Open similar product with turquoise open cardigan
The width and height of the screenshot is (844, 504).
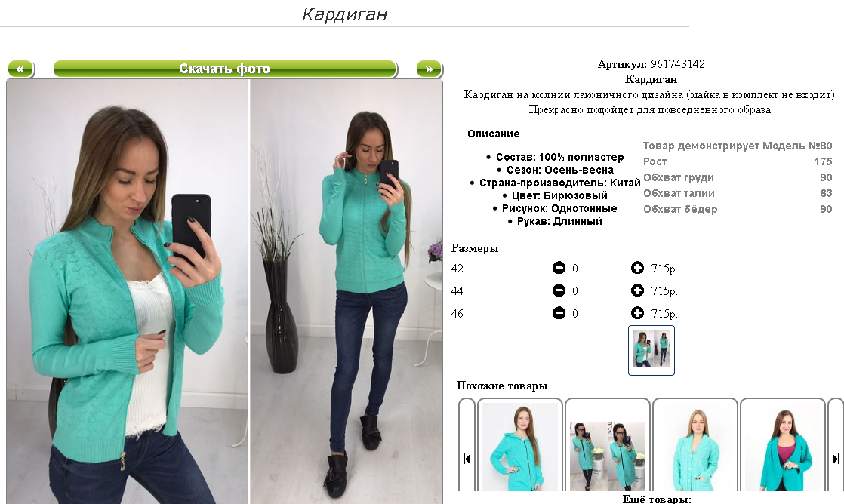pyautogui.click(x=783, y=445)
